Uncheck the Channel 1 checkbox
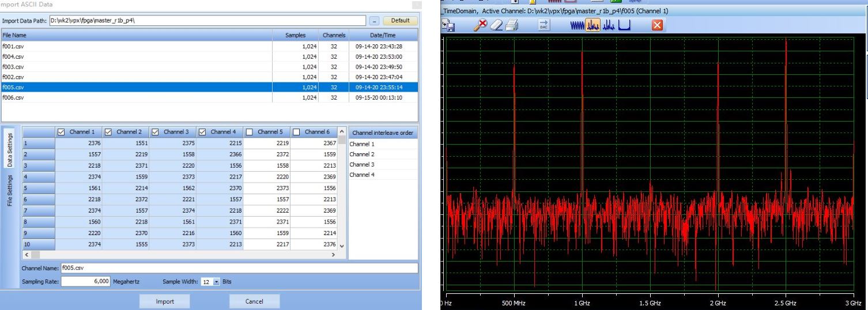The width and height of the screenshot is (868, 310). tap(62, 132)
